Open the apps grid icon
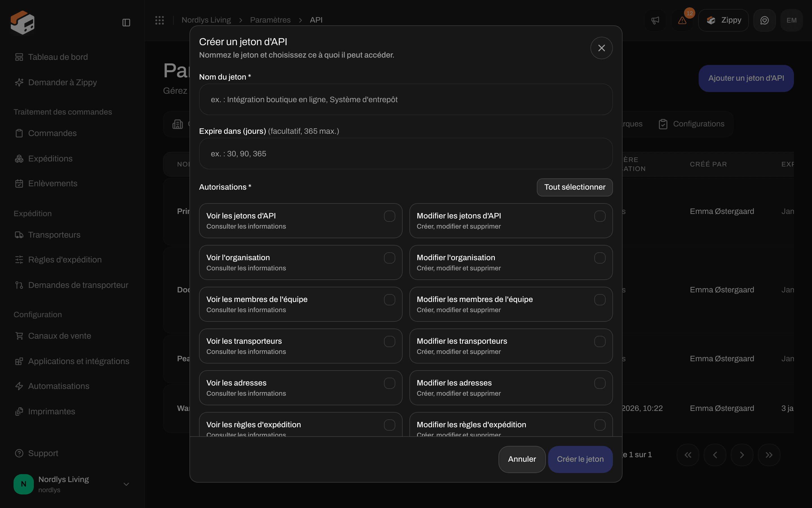The height and width of the screenshot is (508, 812). click(159, 20)
